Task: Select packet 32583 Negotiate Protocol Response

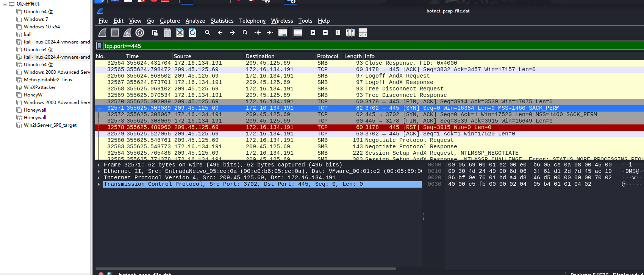Action: coord(369,147)
